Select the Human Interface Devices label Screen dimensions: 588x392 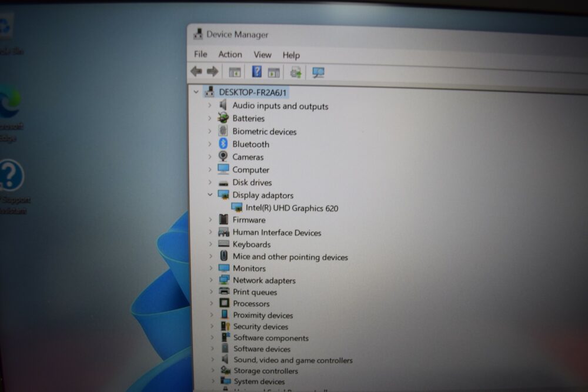(x=277, y=233)
